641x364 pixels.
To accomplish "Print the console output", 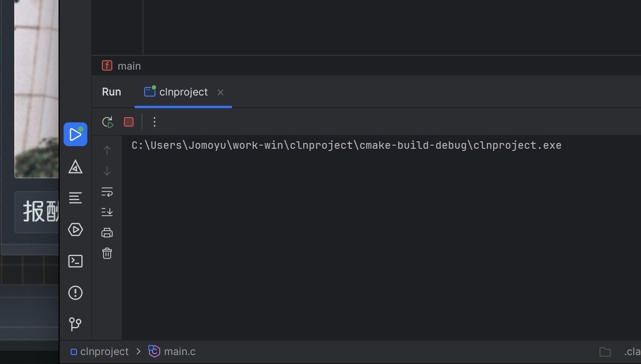I will click(x=107, y=233).
